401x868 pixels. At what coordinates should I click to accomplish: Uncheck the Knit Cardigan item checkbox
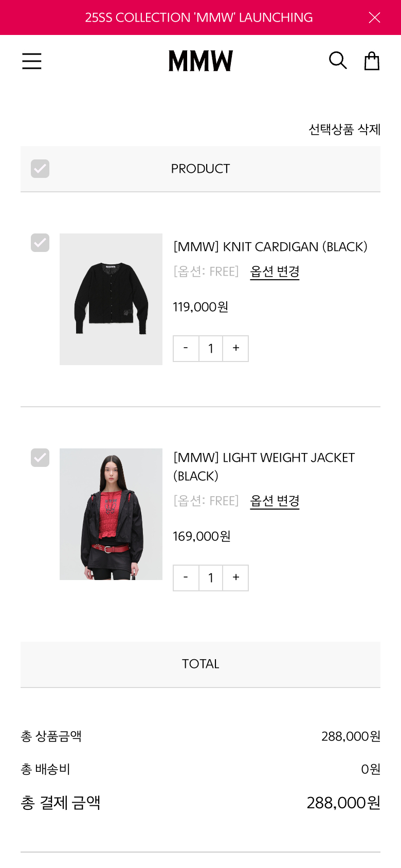(x=40, y=243)
